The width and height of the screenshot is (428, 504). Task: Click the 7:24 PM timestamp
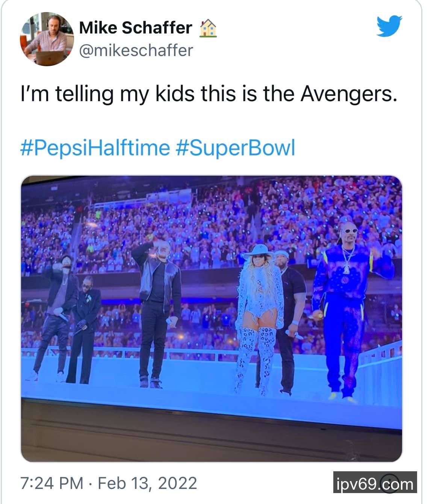pos(52,483)
